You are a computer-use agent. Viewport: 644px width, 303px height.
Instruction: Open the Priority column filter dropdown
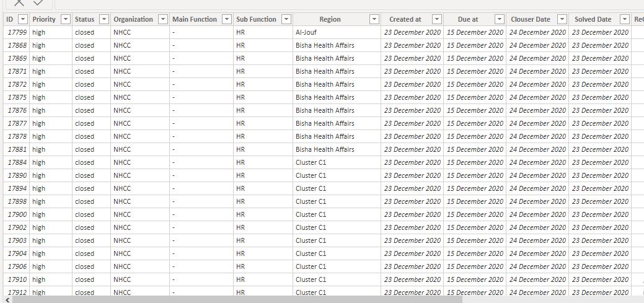point(65,19)
